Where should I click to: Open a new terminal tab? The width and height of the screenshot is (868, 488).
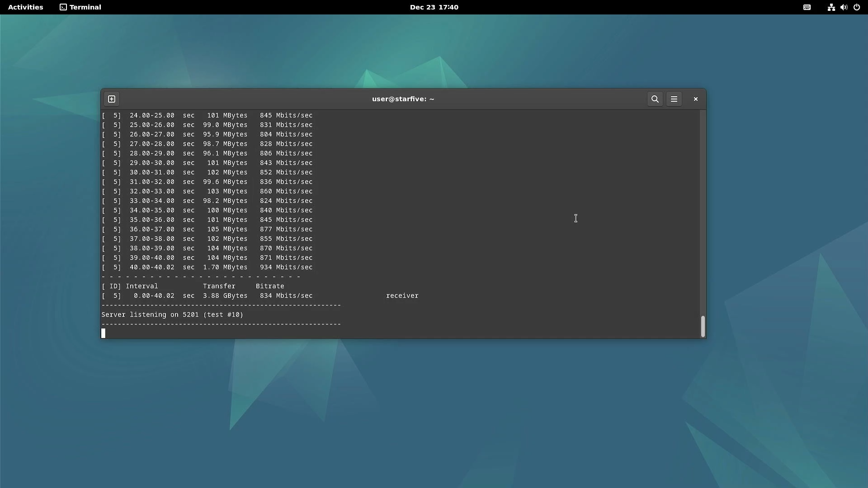(112, 99)
